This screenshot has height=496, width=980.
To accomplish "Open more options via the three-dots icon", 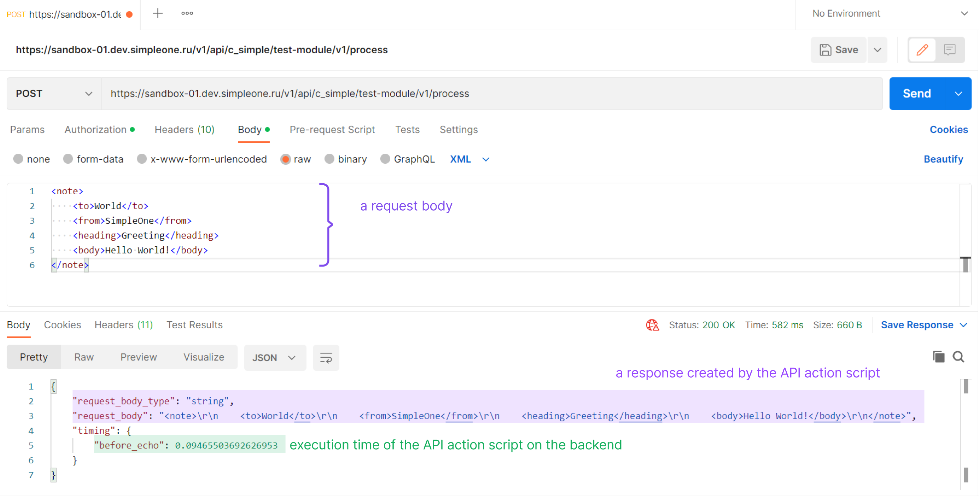I will tap(187, 13).
